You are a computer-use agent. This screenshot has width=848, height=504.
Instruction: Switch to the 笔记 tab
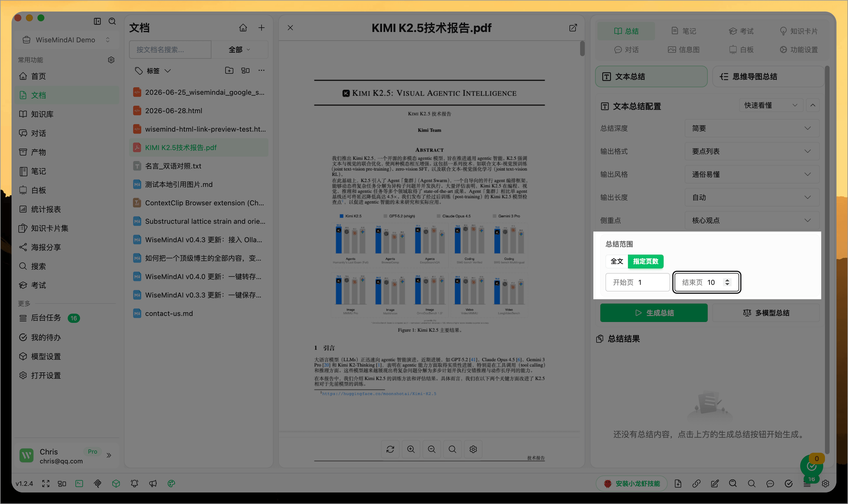coord(684,31)
